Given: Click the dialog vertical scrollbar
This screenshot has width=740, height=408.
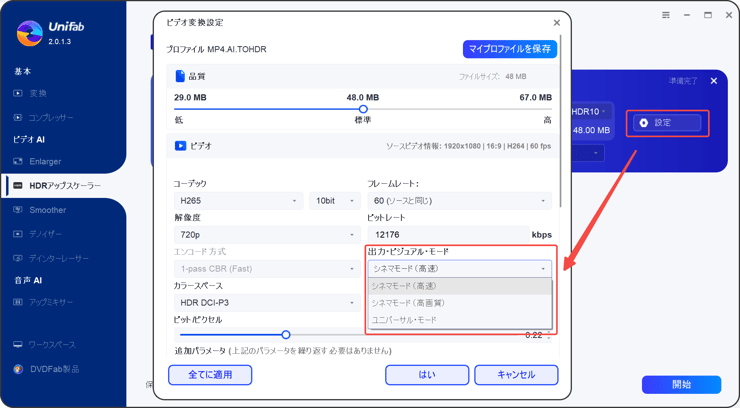Looking at the screenshot, I should 560,120.
